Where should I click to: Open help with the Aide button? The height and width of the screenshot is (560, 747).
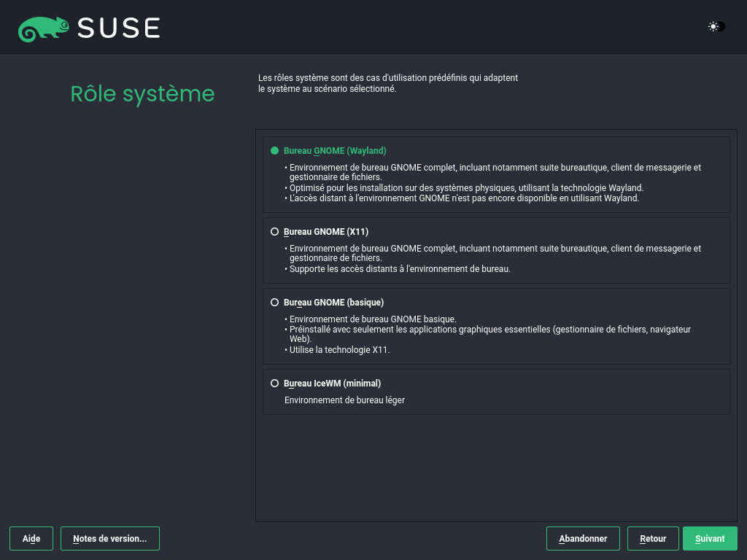(31, 539)
